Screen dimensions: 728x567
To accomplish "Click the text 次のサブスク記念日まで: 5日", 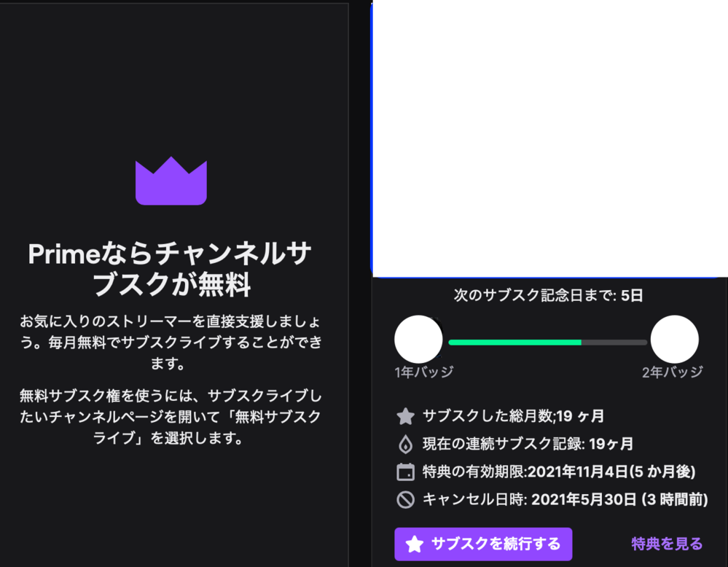I will pos(548,295).
